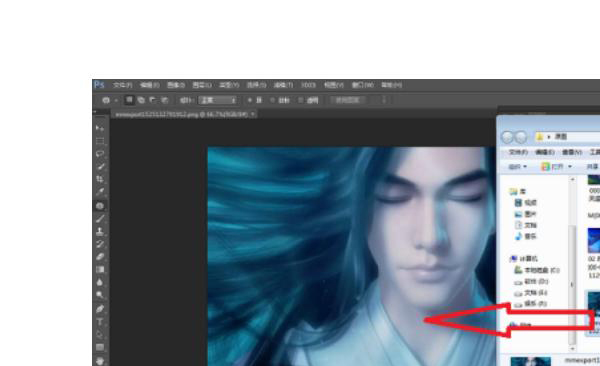Open Explorer 查看(V) menu

click(572, 152)
